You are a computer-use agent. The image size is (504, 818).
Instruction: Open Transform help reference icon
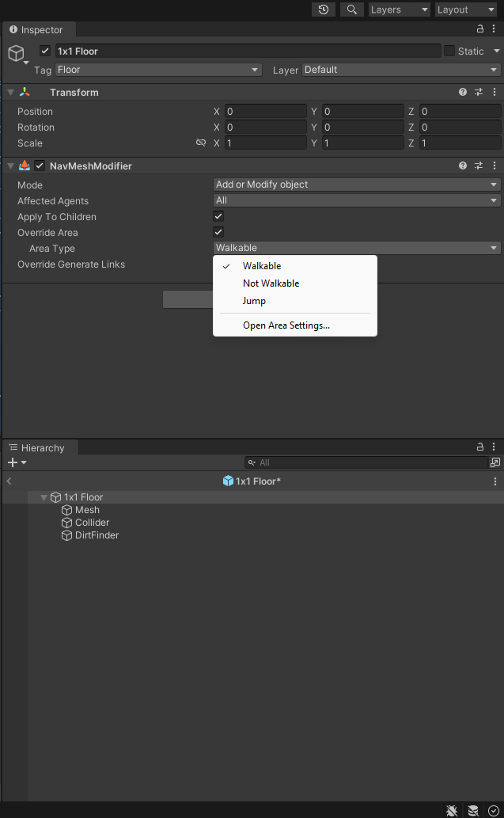coord(462,93)
